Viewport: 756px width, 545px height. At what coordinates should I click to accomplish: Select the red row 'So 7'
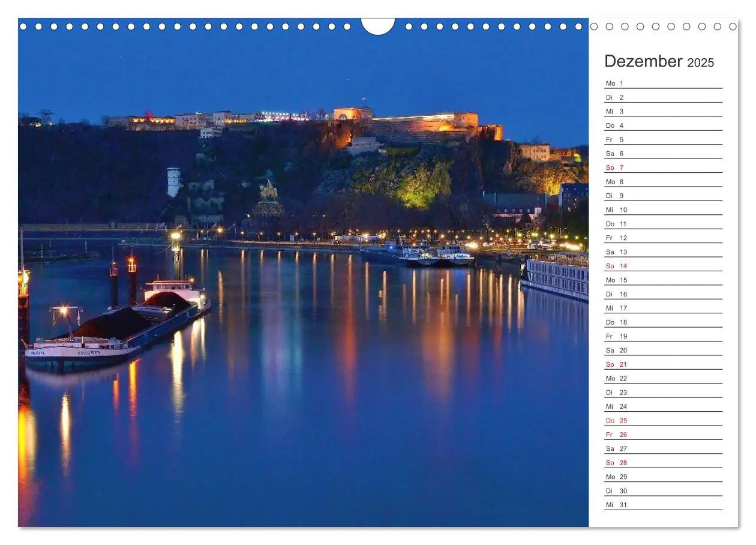[664, 167]
